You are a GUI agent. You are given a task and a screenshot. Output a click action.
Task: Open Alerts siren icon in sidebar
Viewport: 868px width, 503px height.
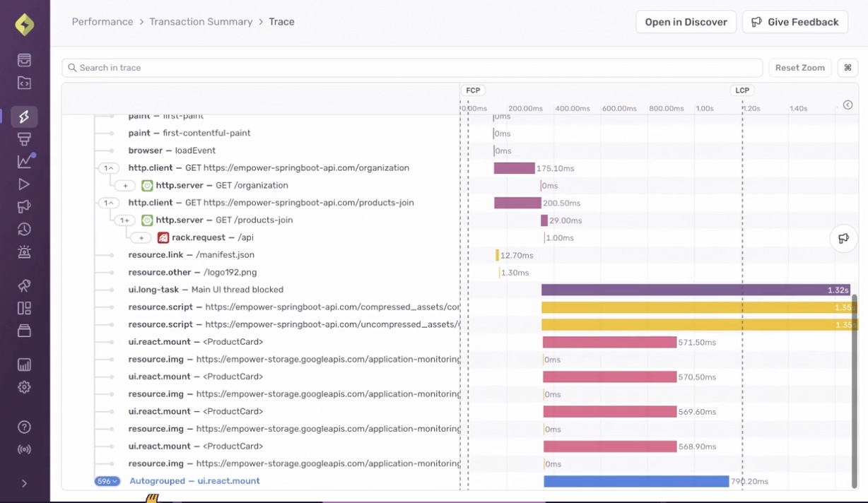coord(24,251)
